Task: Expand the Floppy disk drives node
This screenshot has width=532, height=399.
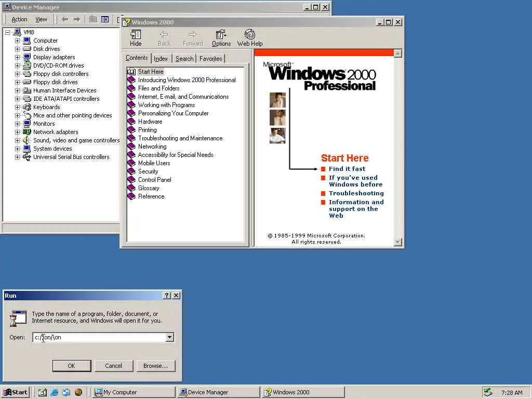Action: click(x=17, y=82)
